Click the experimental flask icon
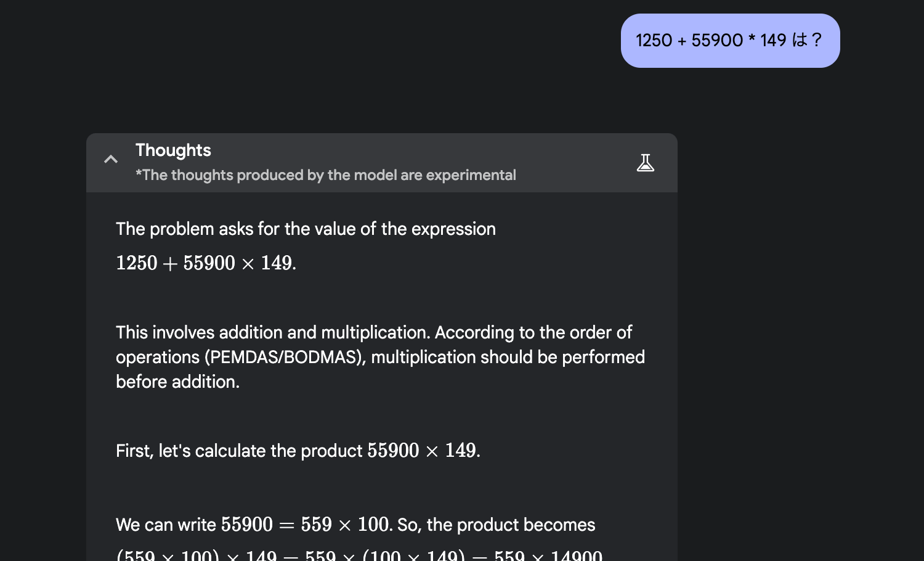Screen dimensions: 924x561 [x=645, y=163]
